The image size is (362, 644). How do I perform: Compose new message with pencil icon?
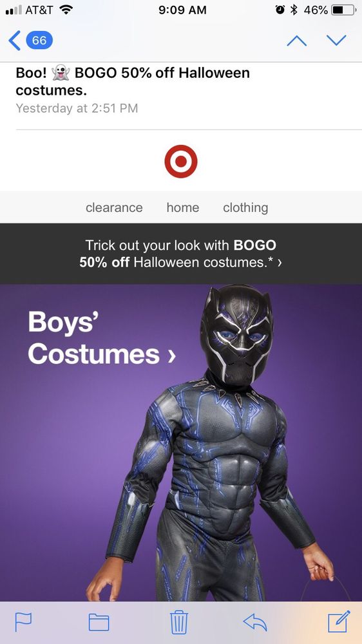pos(339,621)
